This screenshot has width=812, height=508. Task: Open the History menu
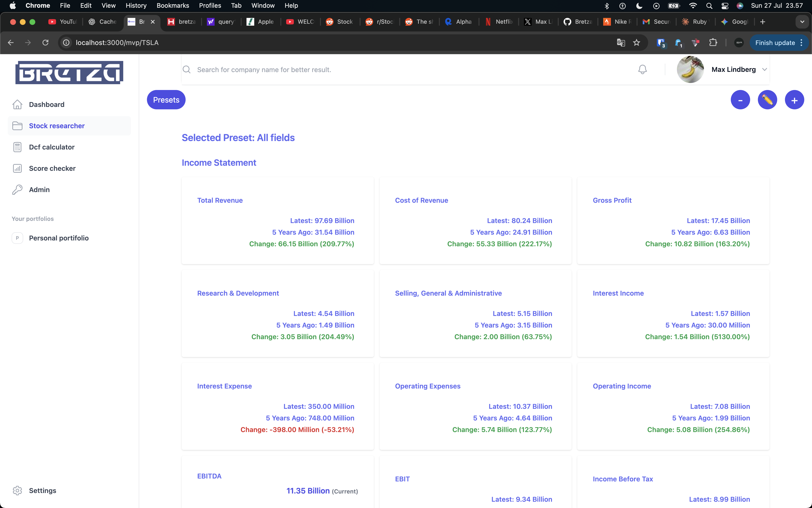pos(136,6)
